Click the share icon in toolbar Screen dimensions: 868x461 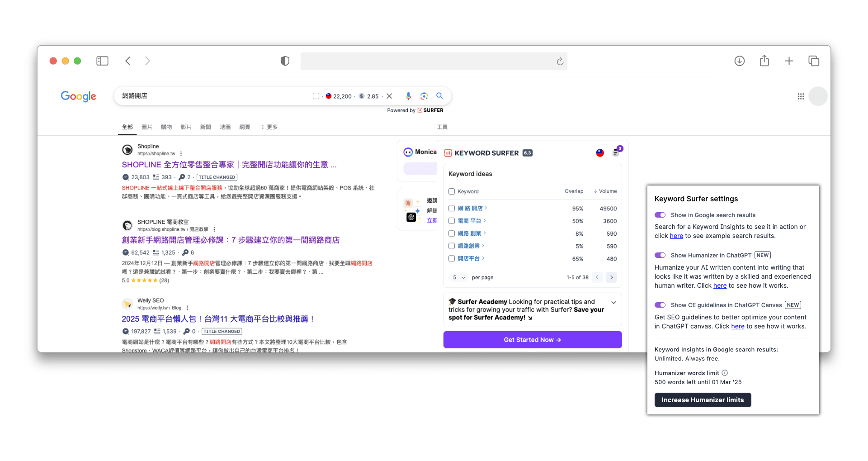(x=764, y=61)
